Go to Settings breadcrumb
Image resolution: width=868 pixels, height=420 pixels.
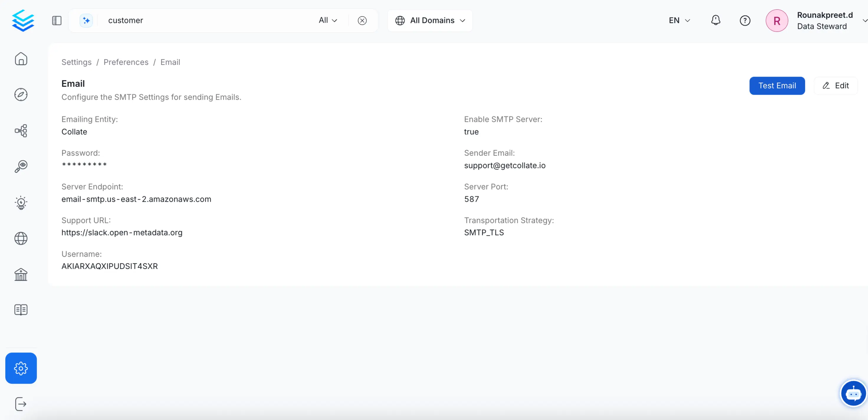76,62
